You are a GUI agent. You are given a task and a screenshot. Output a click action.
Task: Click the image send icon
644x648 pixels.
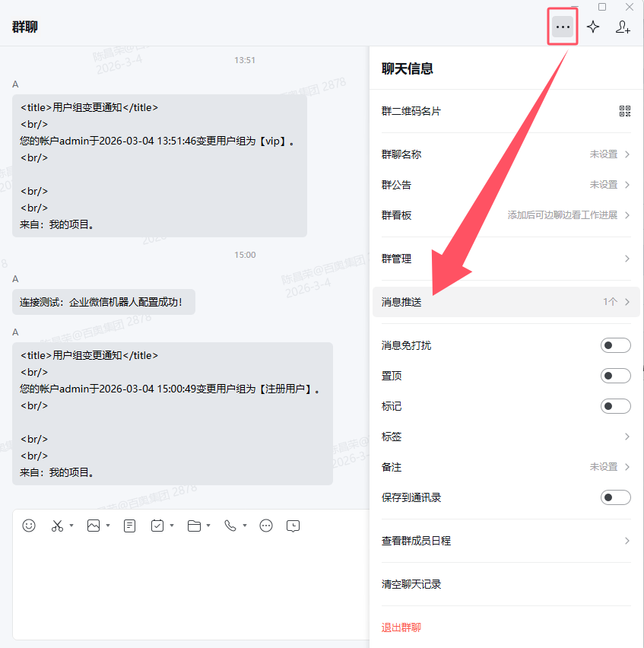tap(94, 526)
